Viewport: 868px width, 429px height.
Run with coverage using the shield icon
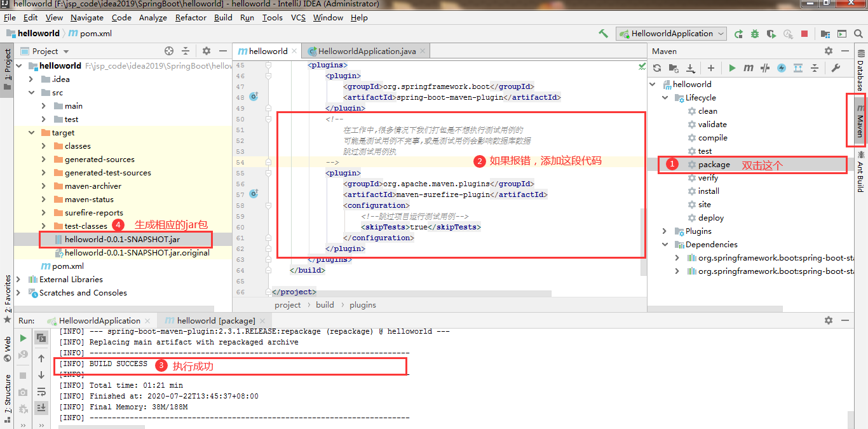click(771, 34)
